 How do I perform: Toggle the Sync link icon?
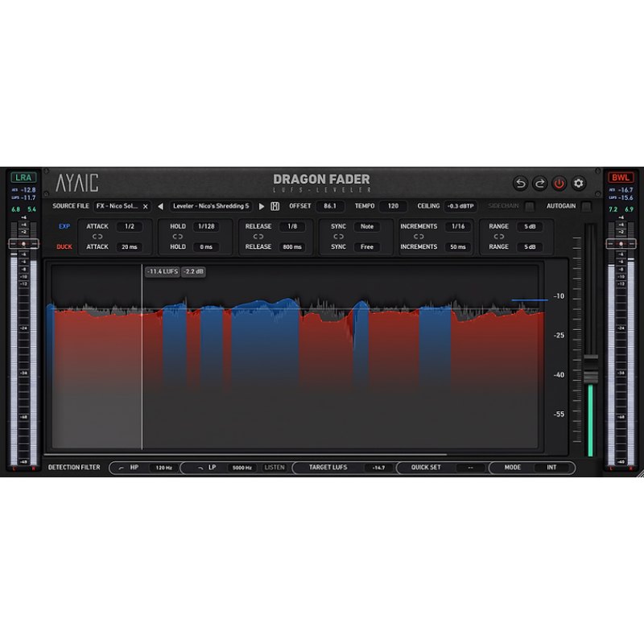[338, 237]
